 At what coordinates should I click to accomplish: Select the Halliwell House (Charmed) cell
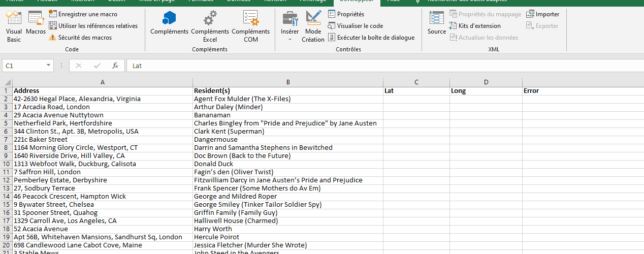288,221
